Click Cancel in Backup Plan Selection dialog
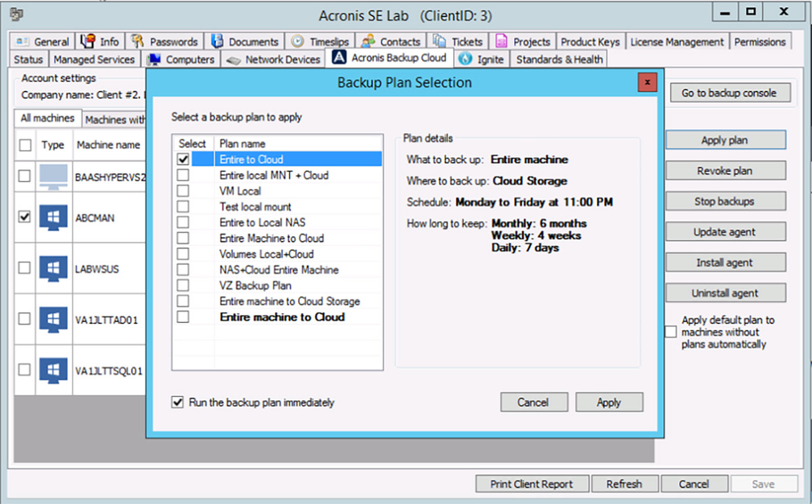The height and width of the screenshot is (504, 812). pos(533,402)
